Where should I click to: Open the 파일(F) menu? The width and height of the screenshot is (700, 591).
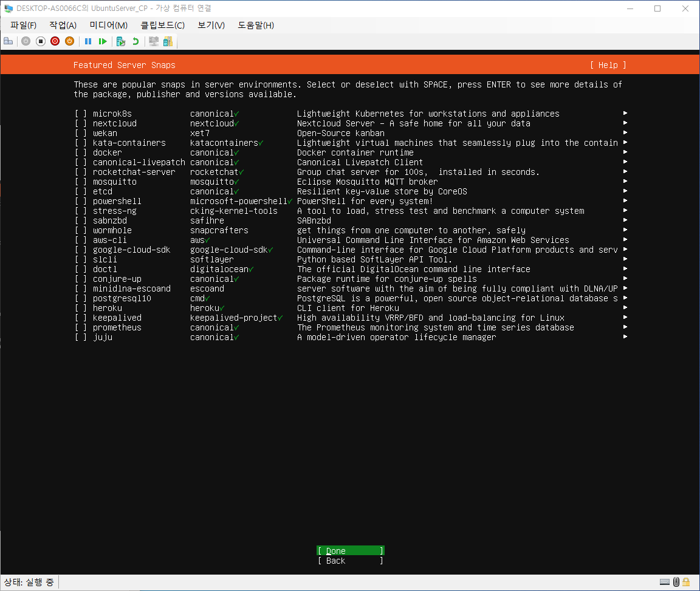pyautogui.click(x=23, y=26)
